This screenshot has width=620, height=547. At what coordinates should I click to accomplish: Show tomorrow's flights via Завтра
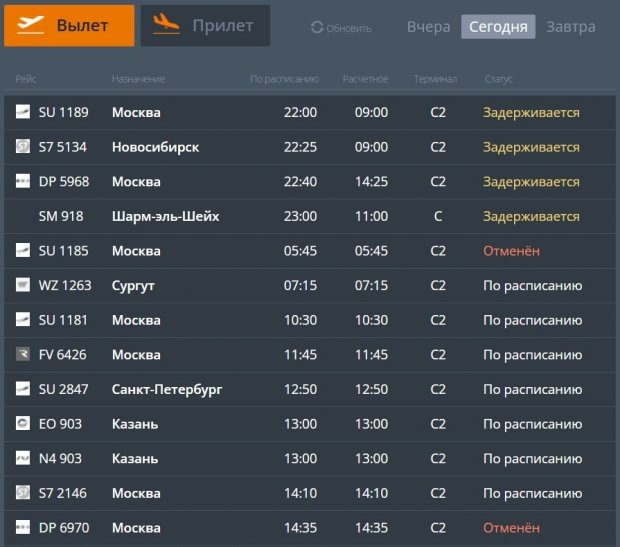click(571, 27)
